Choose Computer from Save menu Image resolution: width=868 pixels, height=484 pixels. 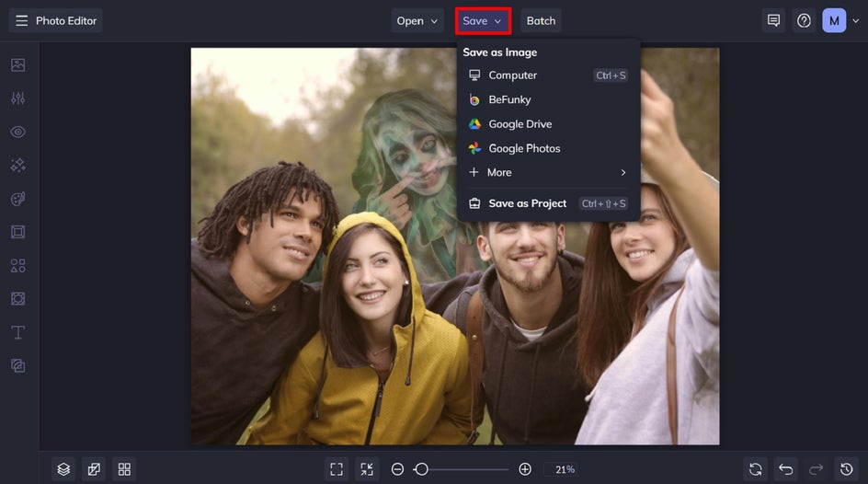click(x=512, y=75)
